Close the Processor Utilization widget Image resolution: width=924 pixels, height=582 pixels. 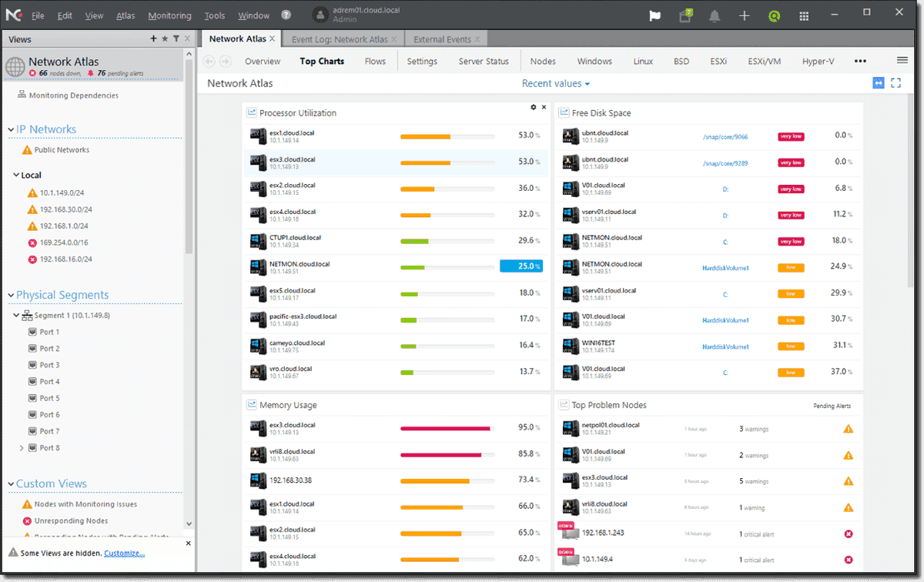click(544, 107)
